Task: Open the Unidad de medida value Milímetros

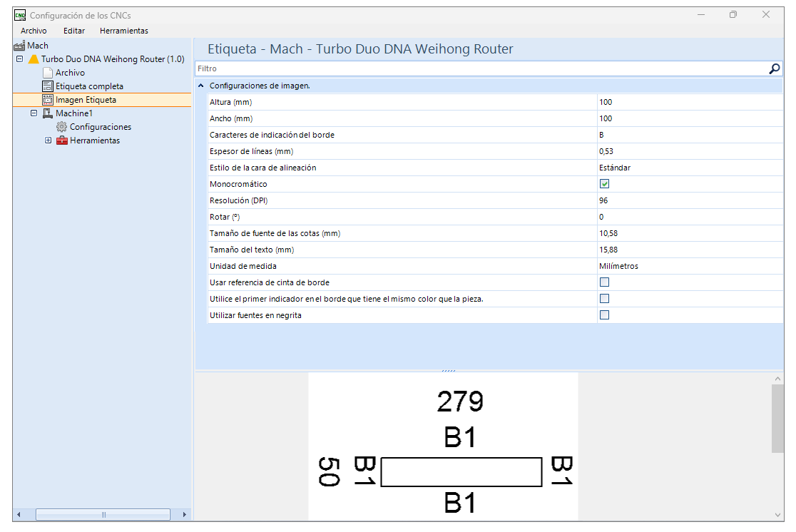Action: pos(690,266)
